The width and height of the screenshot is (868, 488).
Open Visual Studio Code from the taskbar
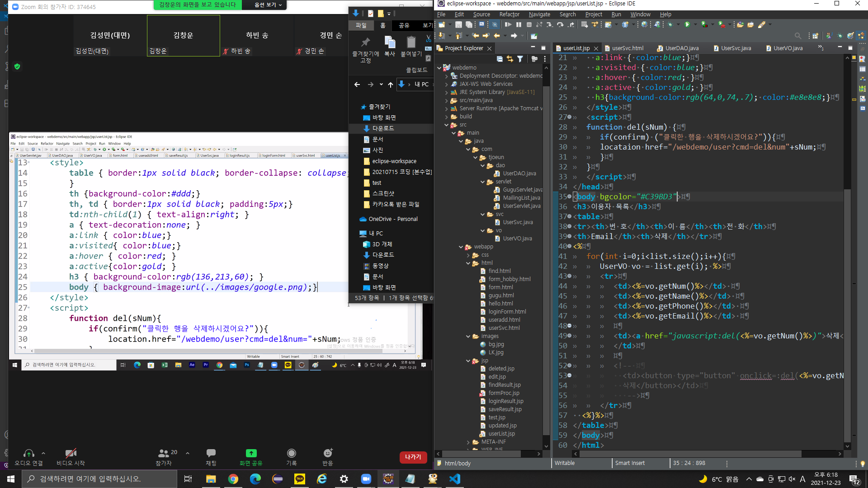455,479
